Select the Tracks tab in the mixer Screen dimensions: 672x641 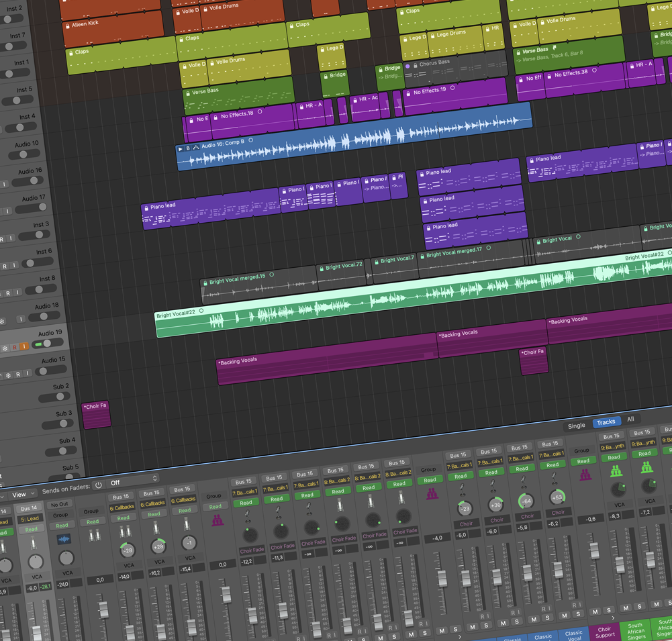606,422
